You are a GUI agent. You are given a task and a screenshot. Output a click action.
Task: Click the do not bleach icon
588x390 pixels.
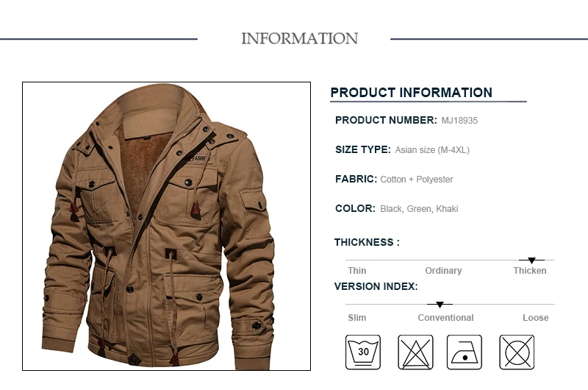(x=415, y=352)
